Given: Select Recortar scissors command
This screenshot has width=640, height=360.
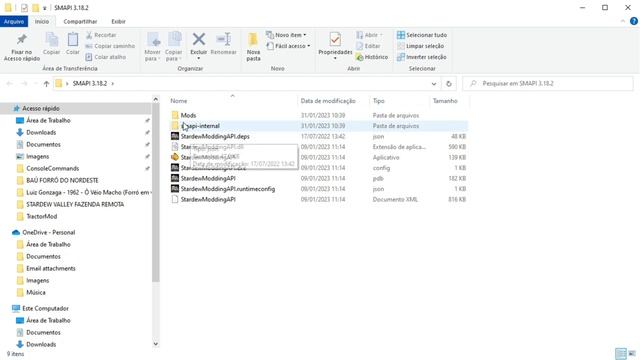Looking at the screenshot, I should click(101, 35).
